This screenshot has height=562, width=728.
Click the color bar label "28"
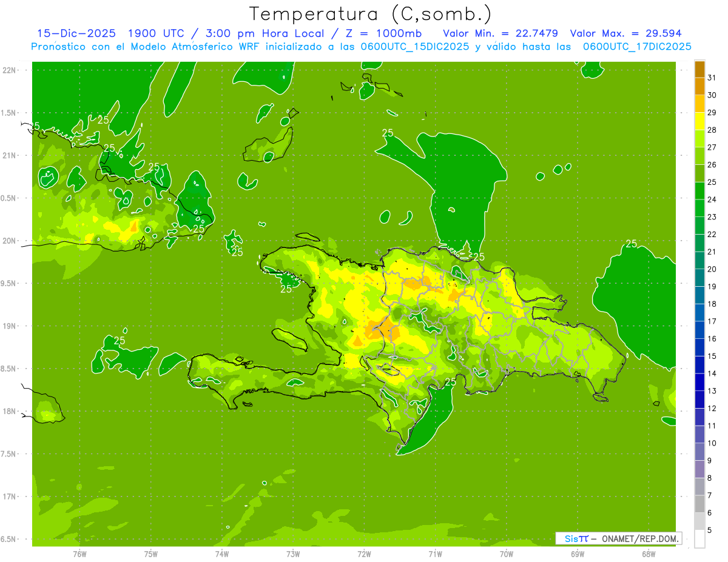coord(712,130)
